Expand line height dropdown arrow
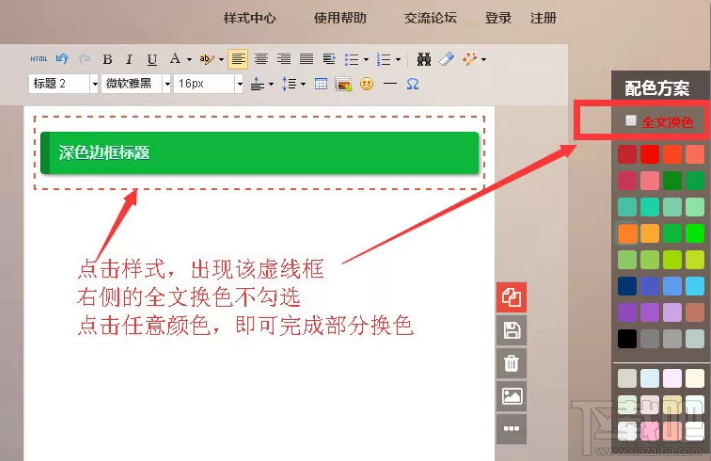 click(x=303, y=84)
